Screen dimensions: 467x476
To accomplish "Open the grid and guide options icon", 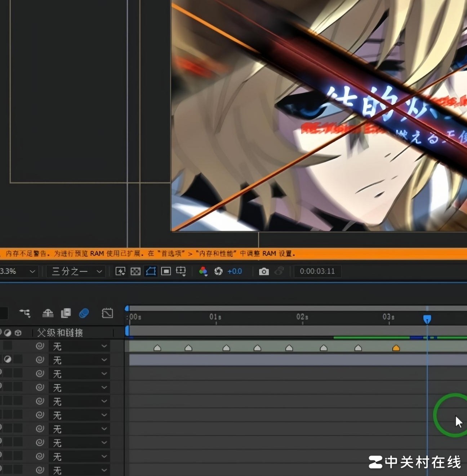I will [181, 271].
